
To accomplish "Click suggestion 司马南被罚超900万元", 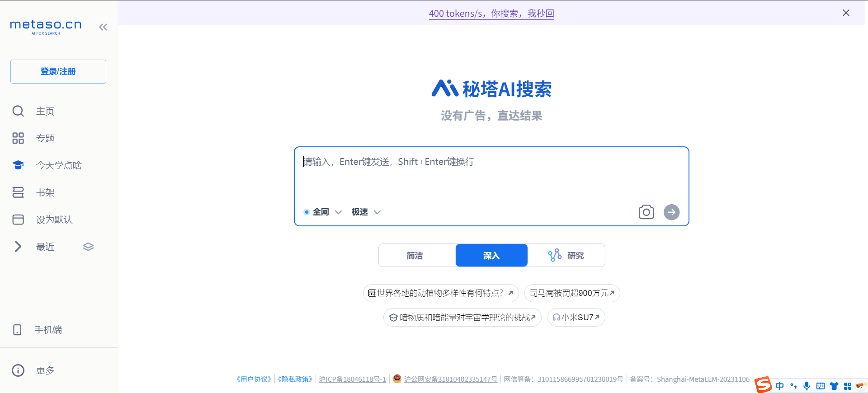I will click(x=572, y=293).
